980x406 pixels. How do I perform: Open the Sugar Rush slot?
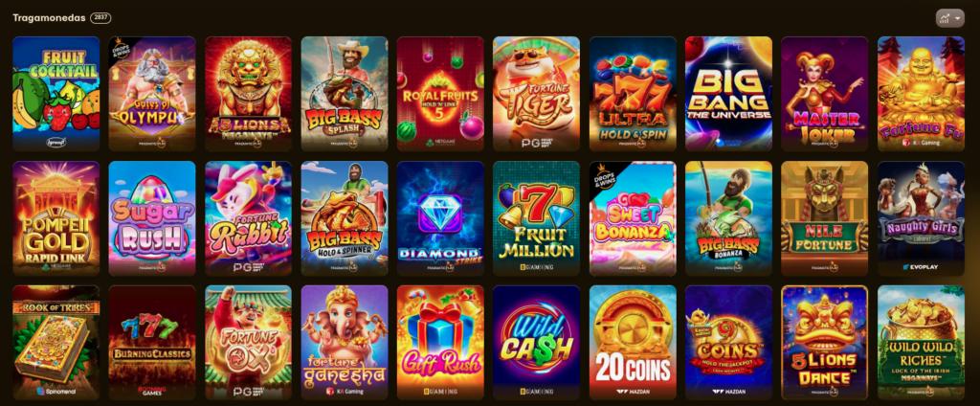coord(152,218)
